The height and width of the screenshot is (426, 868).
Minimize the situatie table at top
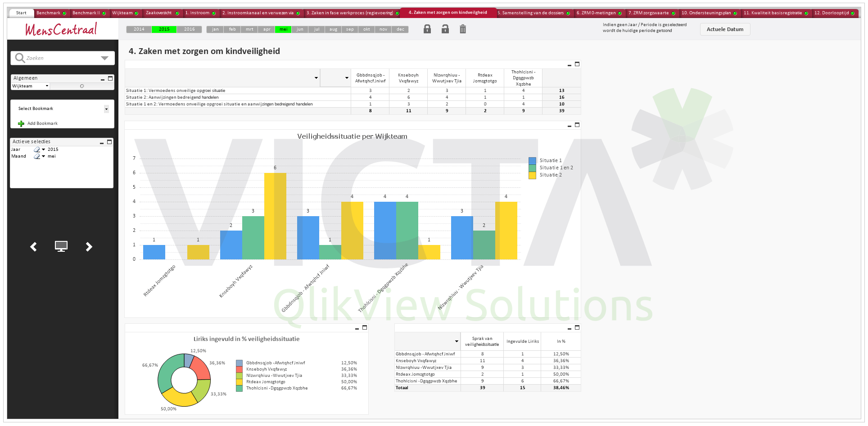coord(570,65)
